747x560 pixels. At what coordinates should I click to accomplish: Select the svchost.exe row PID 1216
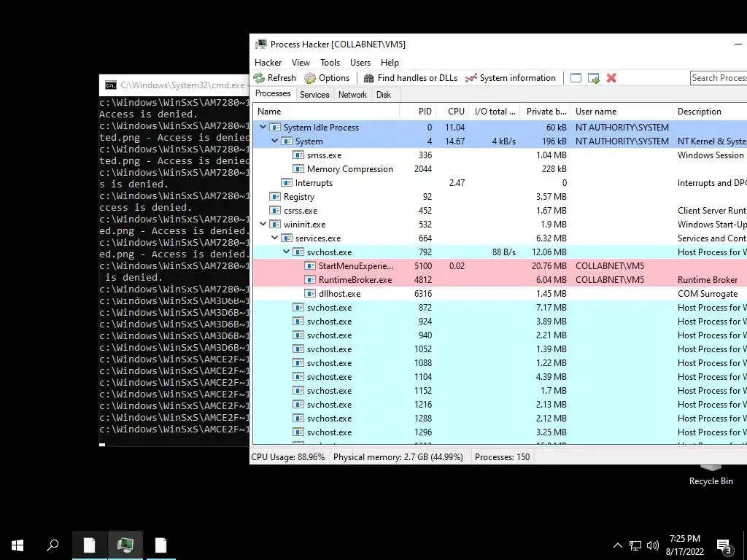pyautogui.click(x=500, y=405)
